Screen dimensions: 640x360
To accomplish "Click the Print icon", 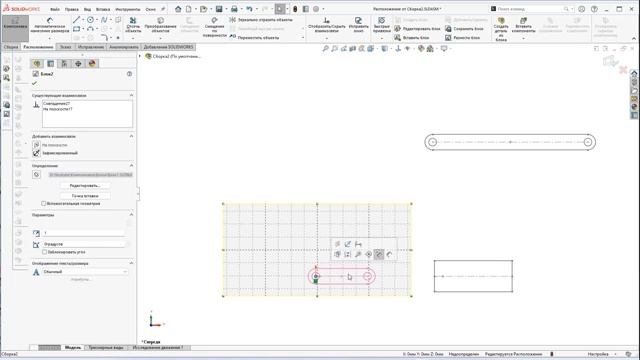I will [x=234, y=9].
